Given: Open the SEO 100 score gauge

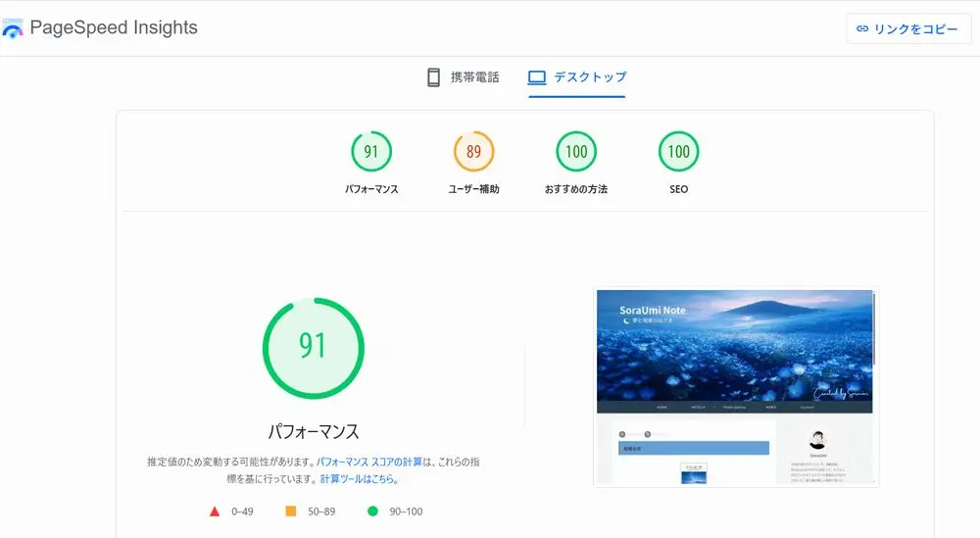Looking at the screenshot, I should tap(679, 151).
